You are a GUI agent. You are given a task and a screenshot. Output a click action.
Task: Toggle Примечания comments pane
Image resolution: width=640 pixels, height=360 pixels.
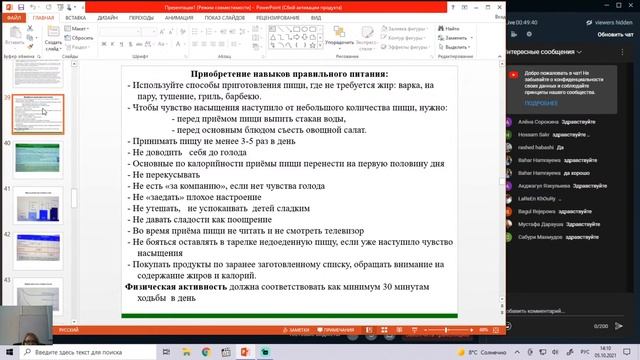coord(336,330)
